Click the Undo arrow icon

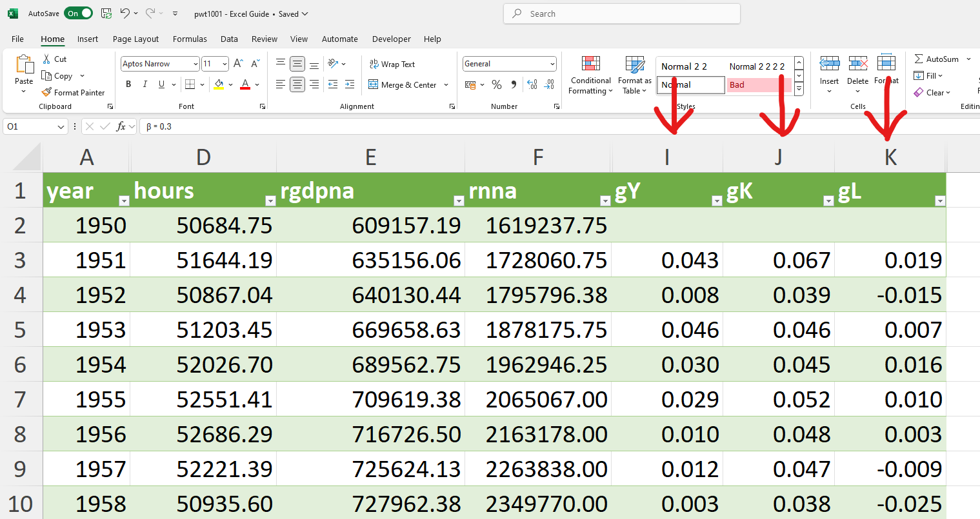click(x=125, y=14)
